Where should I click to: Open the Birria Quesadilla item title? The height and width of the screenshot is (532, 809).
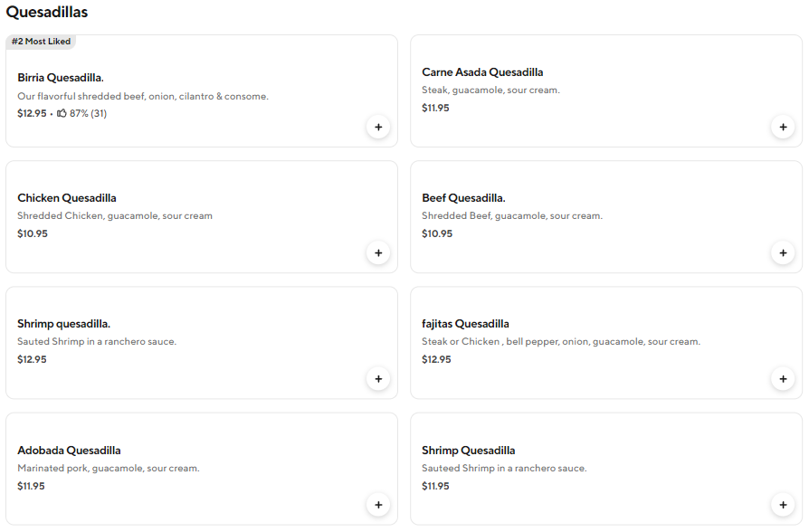click(x=61, y=78)
